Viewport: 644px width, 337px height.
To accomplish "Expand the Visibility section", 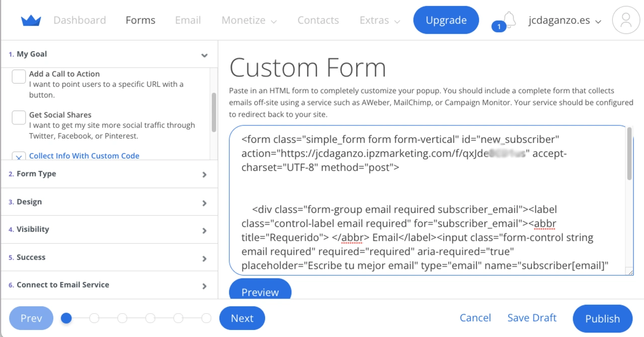I will tap(109, 230).
